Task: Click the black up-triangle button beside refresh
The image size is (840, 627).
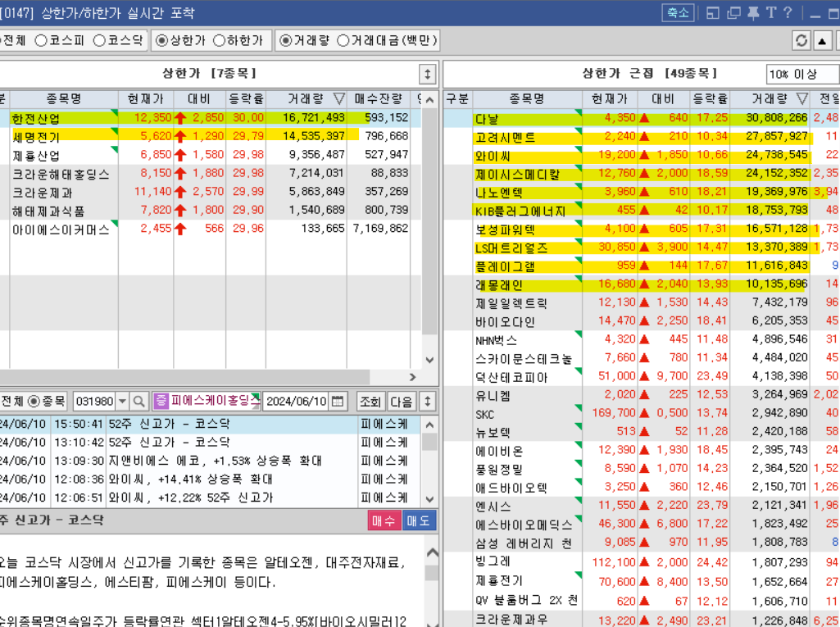Action: (822, 40)
